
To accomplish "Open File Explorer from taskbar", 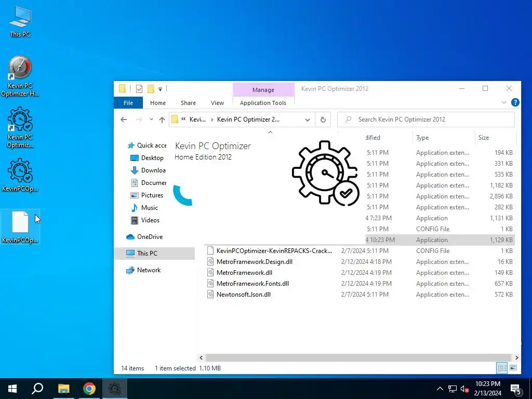I will click(x=63, y=389).
